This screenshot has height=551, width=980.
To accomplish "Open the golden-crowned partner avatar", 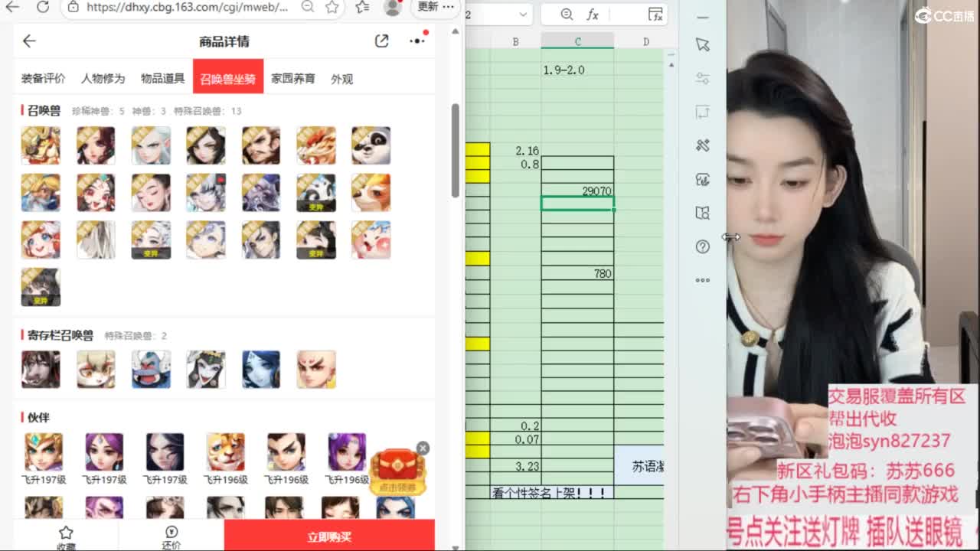I will pos(44,452).
